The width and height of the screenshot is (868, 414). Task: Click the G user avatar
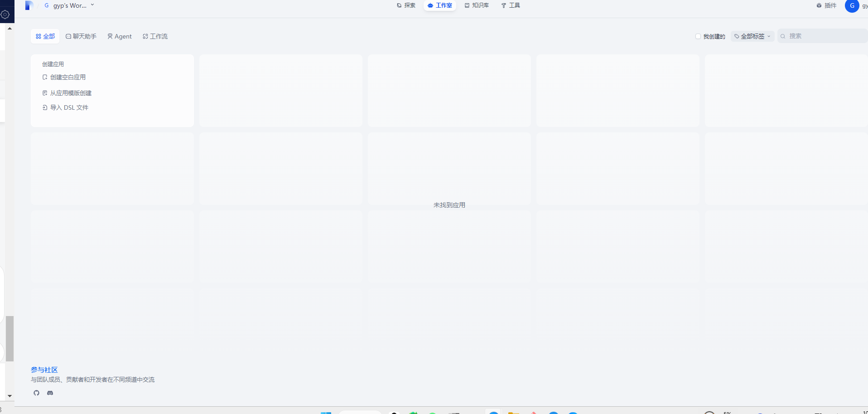852,6
